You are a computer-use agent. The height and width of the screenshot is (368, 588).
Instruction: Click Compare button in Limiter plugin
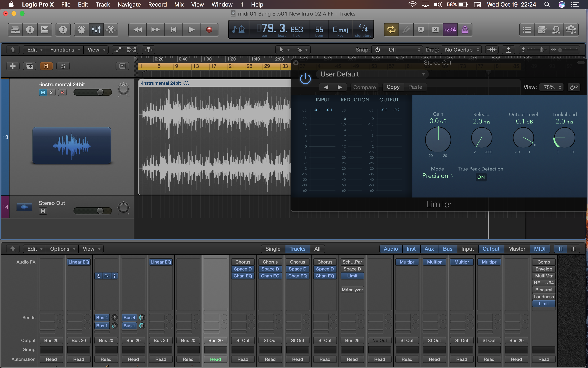[x=364, y=87]
